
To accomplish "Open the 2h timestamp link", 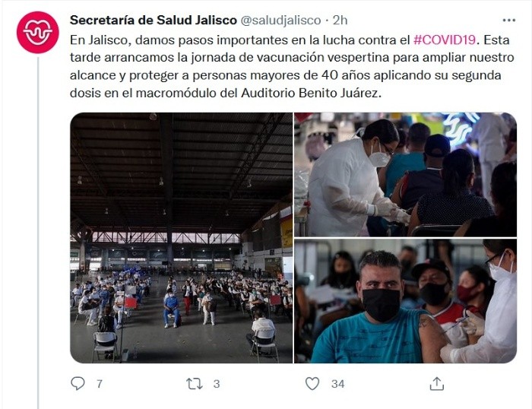I will (x=340, y=21).
